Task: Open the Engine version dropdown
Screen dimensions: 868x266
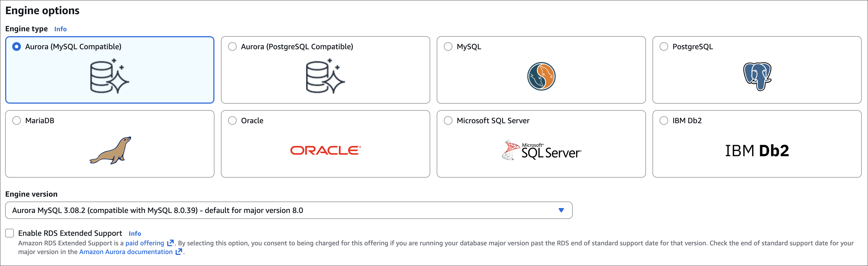Action: 289,210
